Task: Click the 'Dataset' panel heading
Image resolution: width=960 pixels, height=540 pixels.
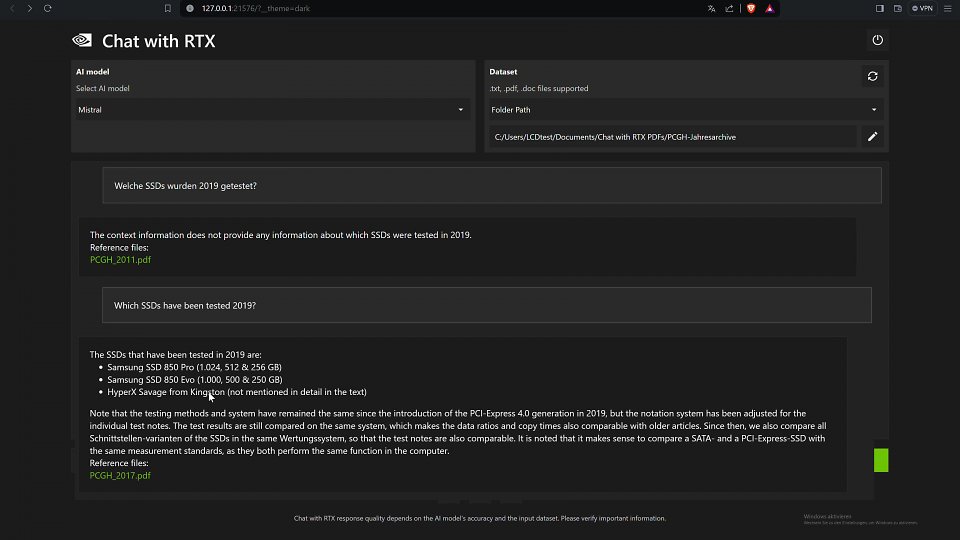Action: (x=503, y=72)
